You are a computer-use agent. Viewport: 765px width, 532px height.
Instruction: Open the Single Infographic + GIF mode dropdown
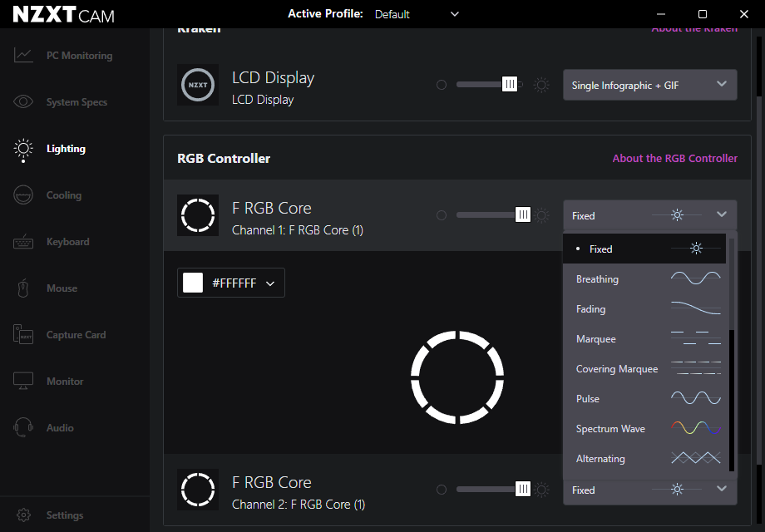pos(650,85)
